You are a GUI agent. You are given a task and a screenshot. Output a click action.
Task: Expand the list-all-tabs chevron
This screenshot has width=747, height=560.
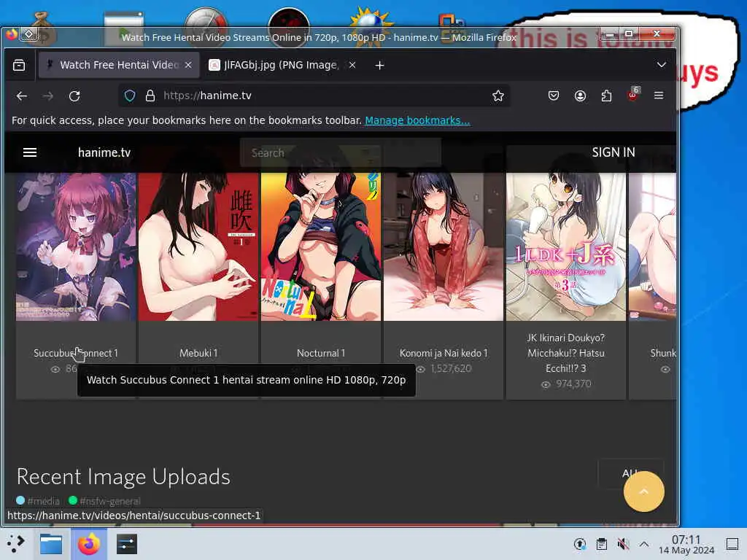point(661,65)
